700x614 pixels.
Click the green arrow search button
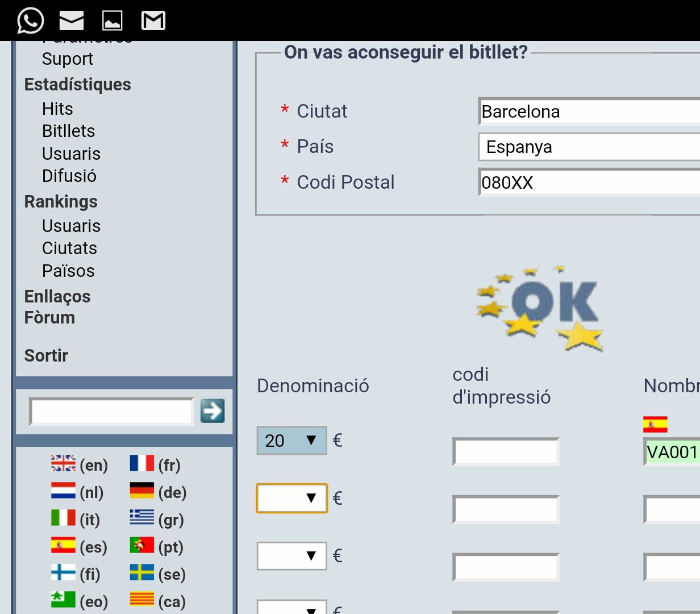tap(213, 411)
